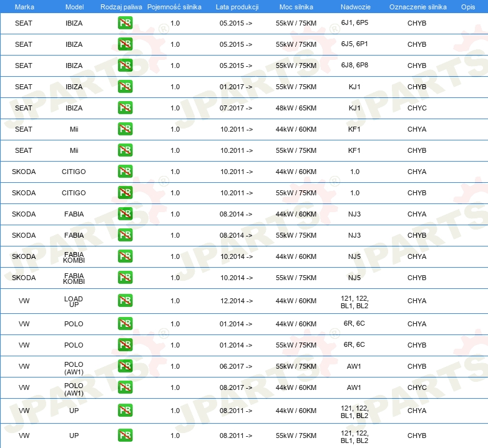The height and width of the screenshot is (448, 488).
Task: Click the first CITIGO model cell
Action: pyautogui.click(x=74, y=172)
